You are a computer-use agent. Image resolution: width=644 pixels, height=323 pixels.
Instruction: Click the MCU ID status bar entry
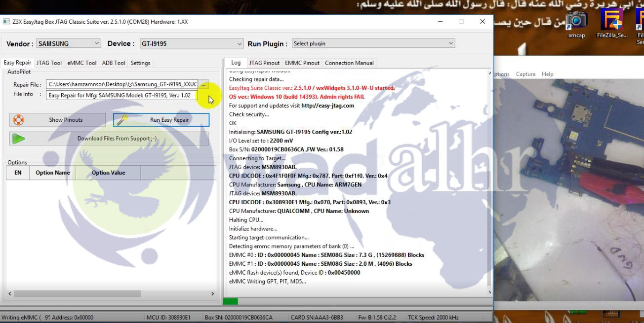coord(168,318)
